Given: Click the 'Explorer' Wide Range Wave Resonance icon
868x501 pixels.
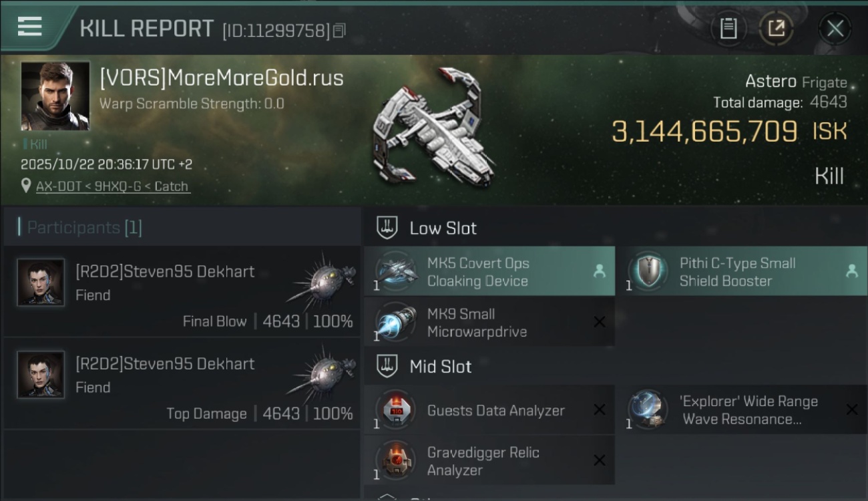Looking at the screenshot, I should point(649,409).
